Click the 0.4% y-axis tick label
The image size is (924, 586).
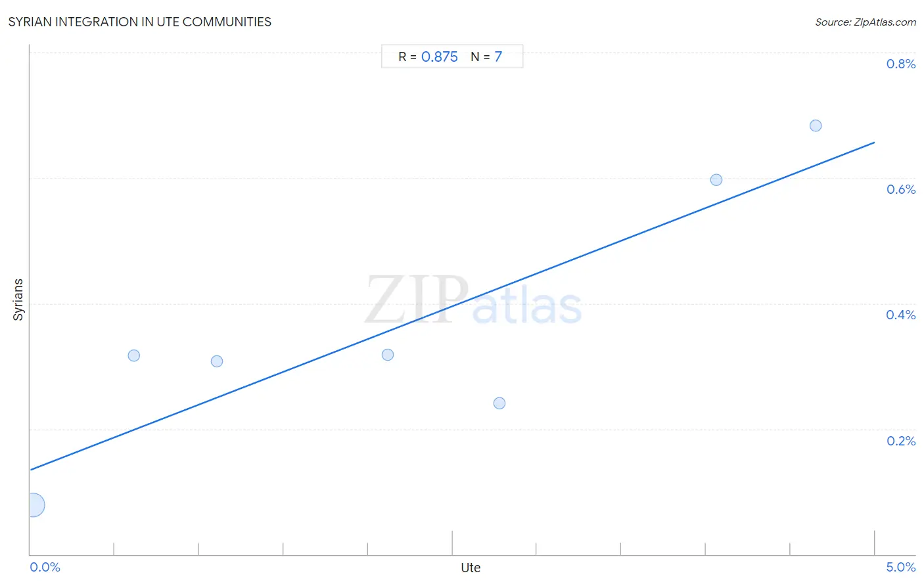click(x=901, y=315)
